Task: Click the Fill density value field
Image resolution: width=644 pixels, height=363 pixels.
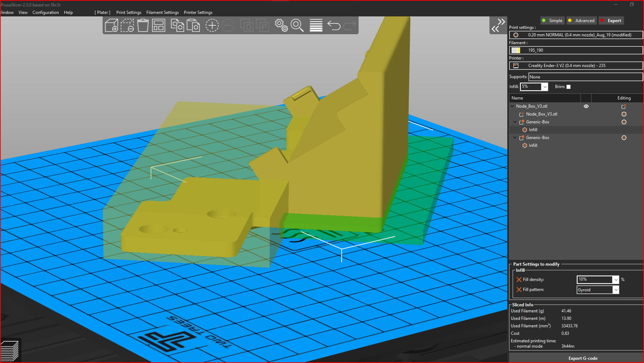Action: [595, 280]
